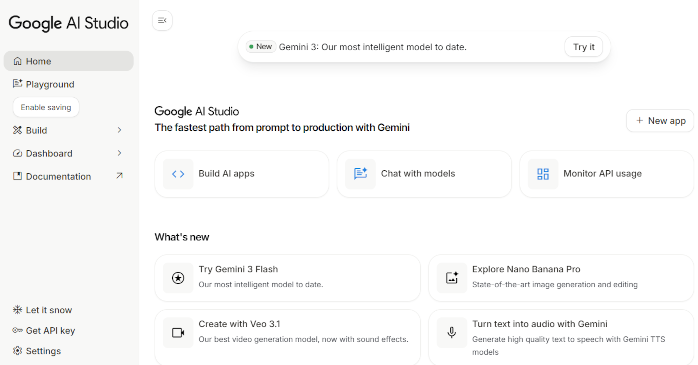Open Documentation via external link arrow
Screen dimensions: 698x365
pyautogui.click(x=119, y=176)
